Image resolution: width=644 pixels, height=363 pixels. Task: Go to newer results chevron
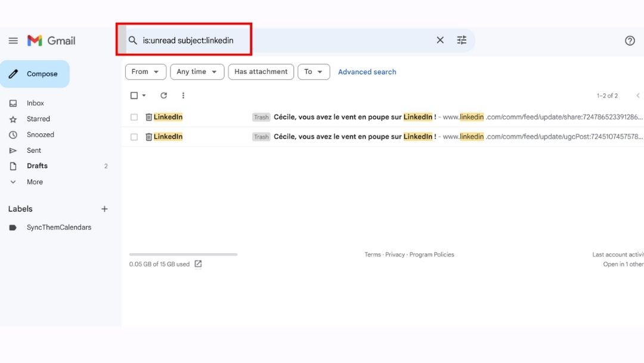pos(638,96)
